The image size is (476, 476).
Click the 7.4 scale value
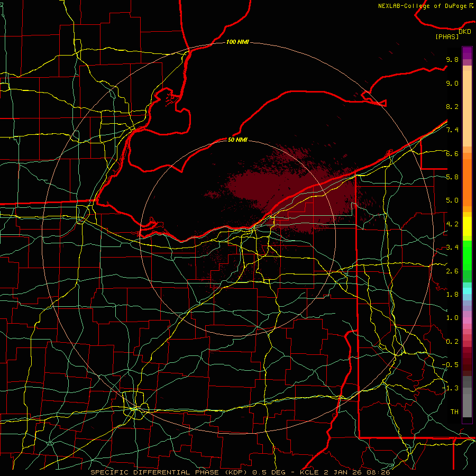(x=452, y=130)
